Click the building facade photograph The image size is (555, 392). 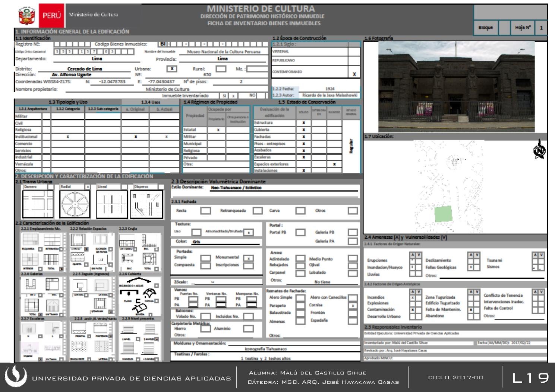click(456, 86)
